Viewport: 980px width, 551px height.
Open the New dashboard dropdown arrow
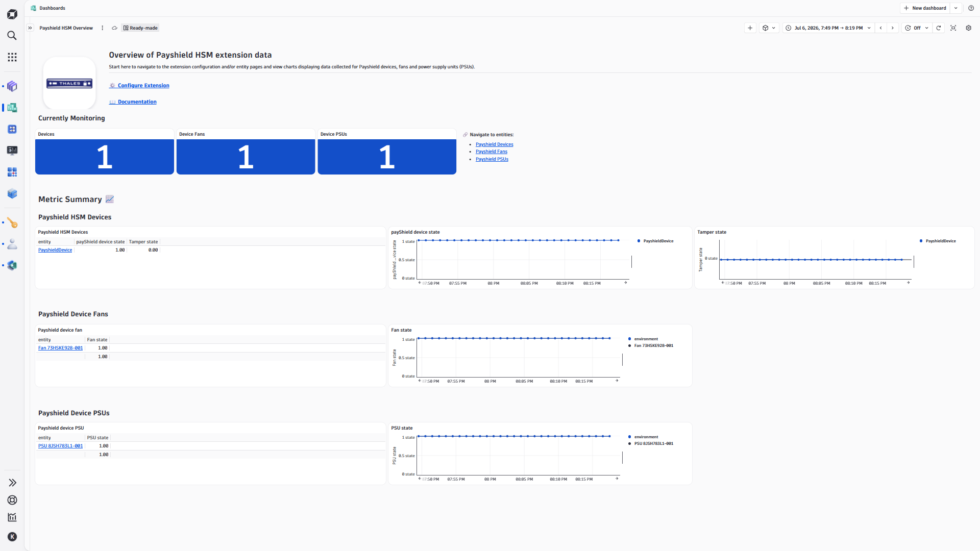pos(956,8)
